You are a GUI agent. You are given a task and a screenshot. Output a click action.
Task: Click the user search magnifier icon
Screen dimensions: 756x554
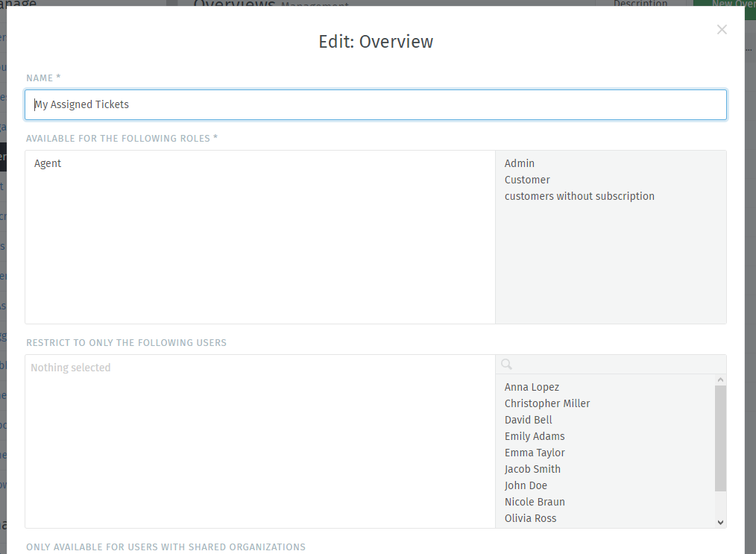coord(506,365)
